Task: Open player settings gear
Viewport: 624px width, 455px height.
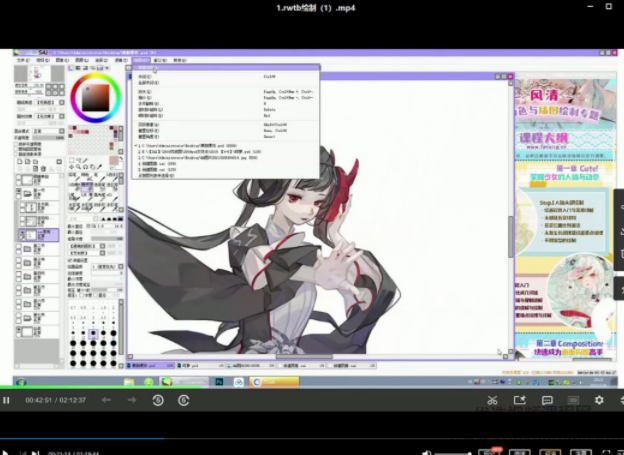Action: point(599,400)
